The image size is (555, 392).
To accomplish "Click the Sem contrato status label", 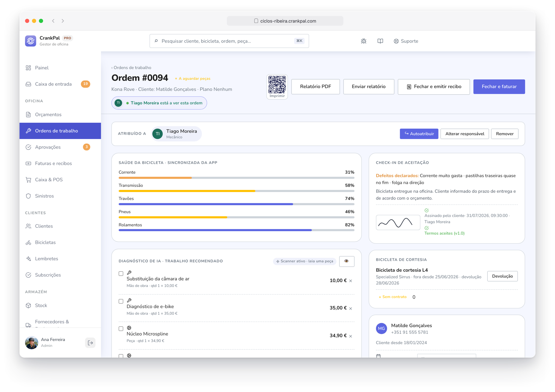I will [x=393, y=297].
